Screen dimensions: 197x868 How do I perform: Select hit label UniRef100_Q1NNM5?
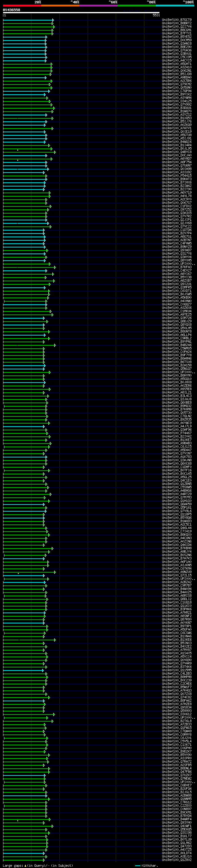(x=177, y=799)
